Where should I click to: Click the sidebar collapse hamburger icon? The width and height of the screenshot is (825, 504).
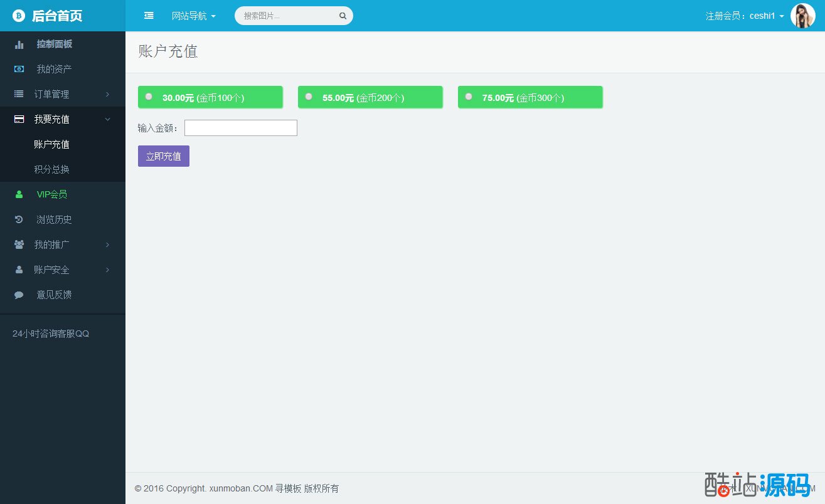(149, 16)
